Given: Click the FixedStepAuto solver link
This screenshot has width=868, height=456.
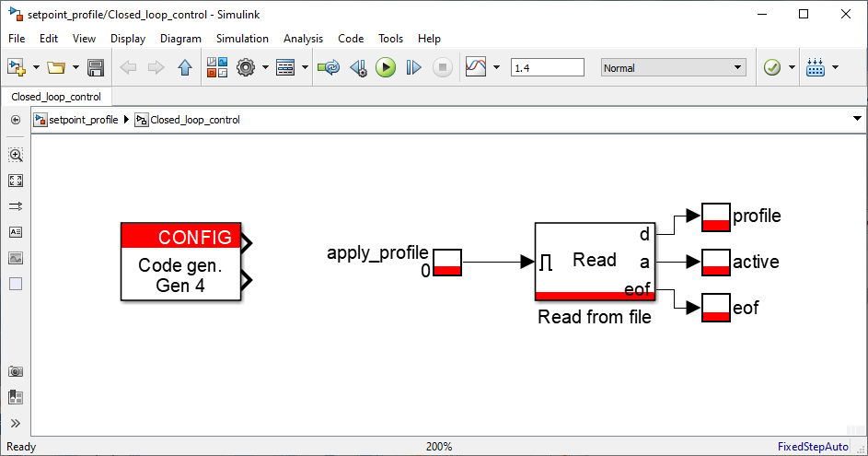Looking at the screenshot, I should [x=813, y=447].
